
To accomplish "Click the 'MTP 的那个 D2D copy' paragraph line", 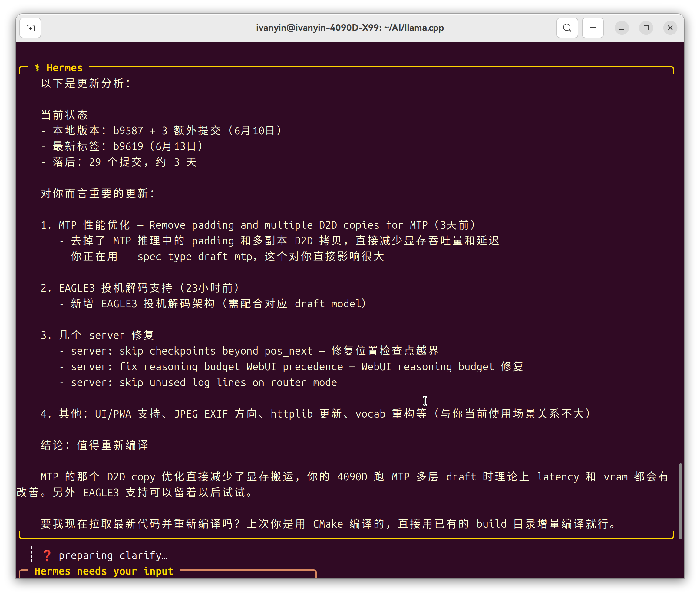I will pos(355,477).
